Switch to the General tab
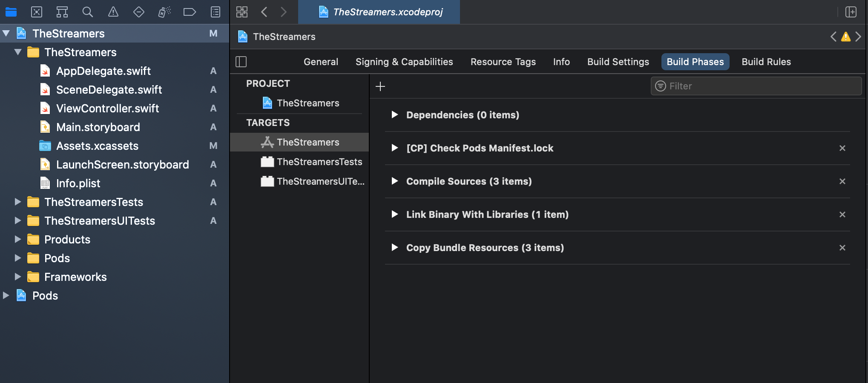The width and height of the screenshot is (868, 383). [x=321, y=62]
